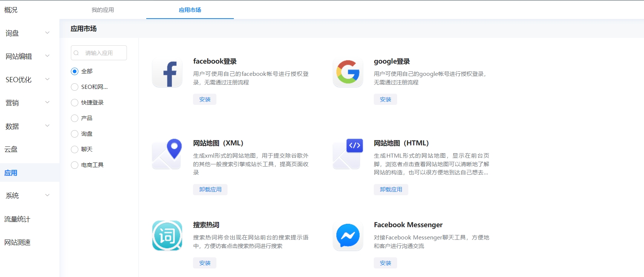Focus the 请输入应用 search field
This screenshot has height=277, width=644.
tap(99, 53)
